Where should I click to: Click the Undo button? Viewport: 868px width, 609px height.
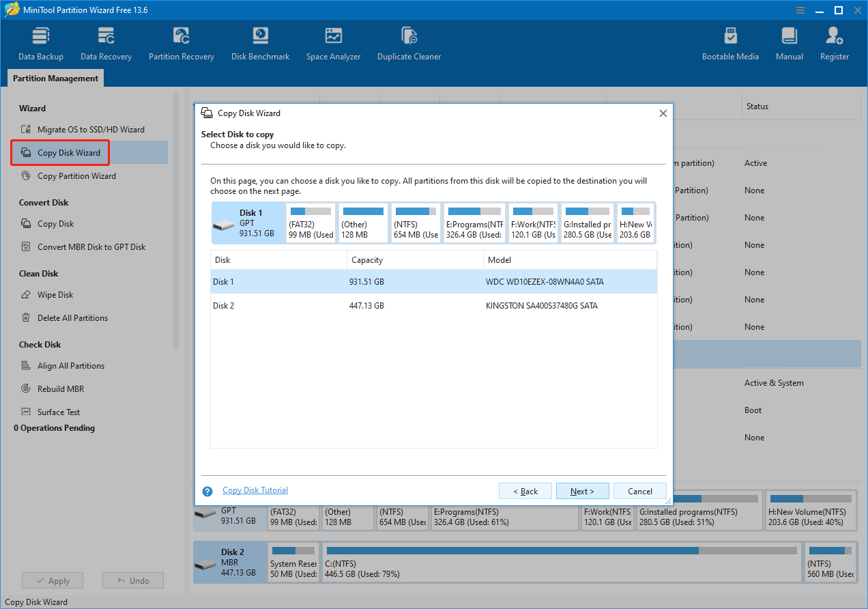click(x=133, y=580)
